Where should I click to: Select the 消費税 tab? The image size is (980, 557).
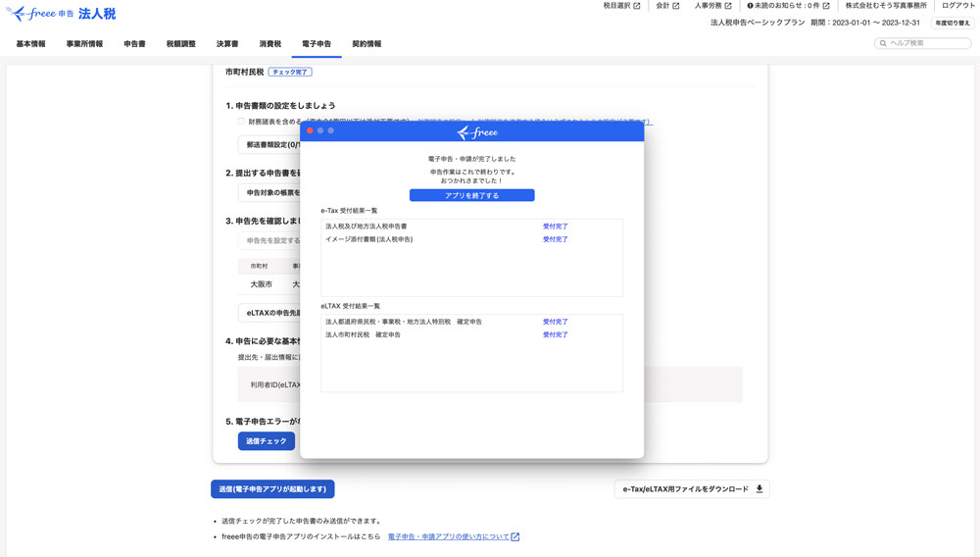pos(269,44)
